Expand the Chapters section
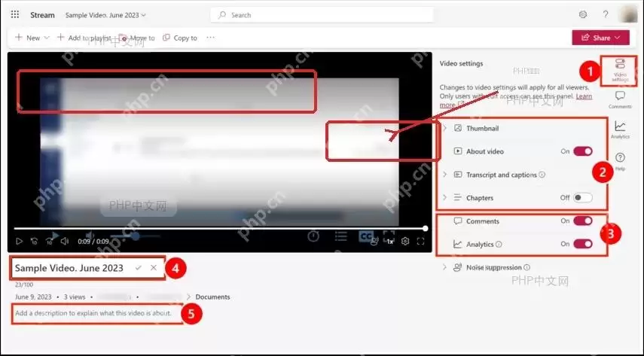Viewport: 644px width, 356px height. [x=445, y=197]
